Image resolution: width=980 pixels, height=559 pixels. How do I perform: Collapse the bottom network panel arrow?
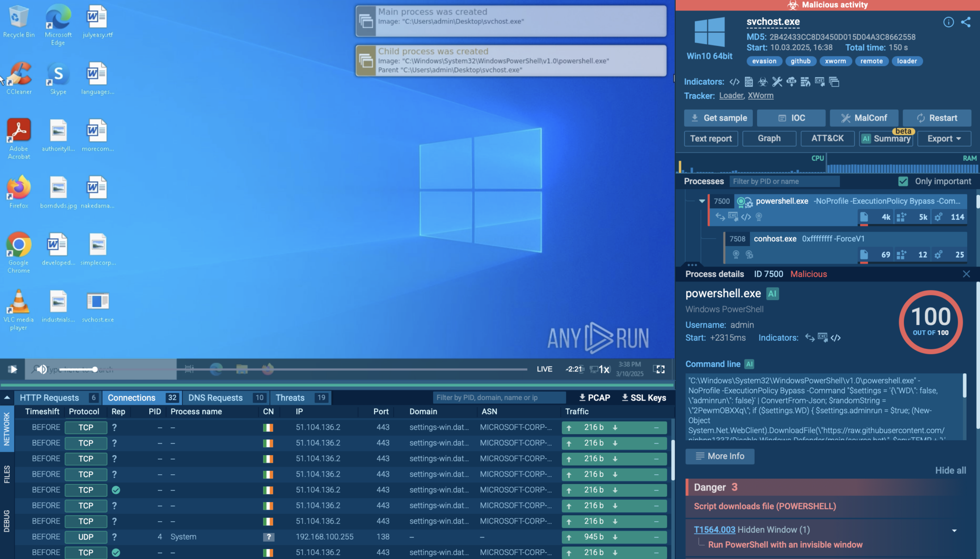[7, 398]
